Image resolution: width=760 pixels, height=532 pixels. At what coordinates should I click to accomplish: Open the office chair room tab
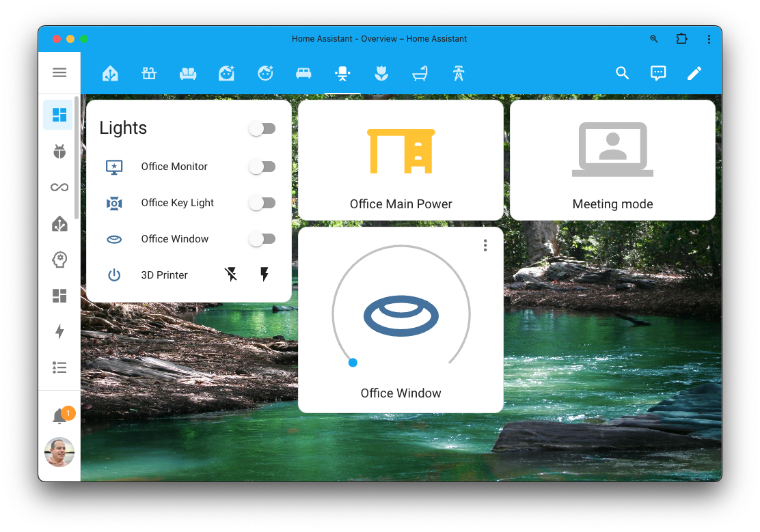(x=342, y=73)
